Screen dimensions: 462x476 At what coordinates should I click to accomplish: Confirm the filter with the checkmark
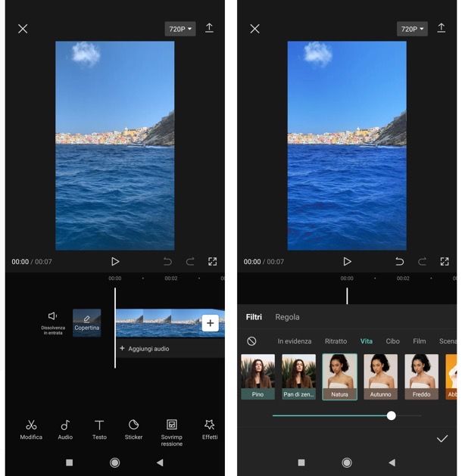442,438
